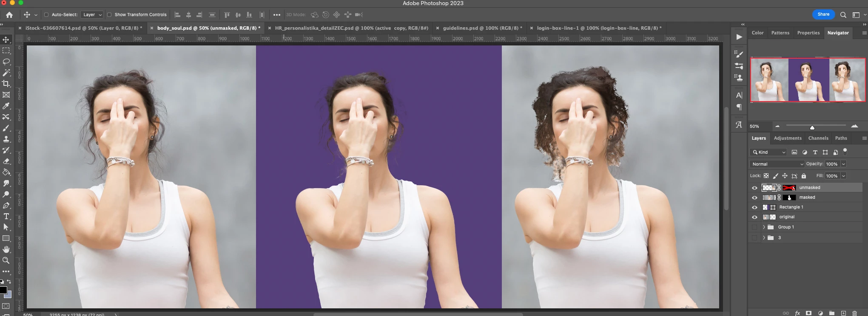Open the Kind filter dropdown

[x=769, y=152]
